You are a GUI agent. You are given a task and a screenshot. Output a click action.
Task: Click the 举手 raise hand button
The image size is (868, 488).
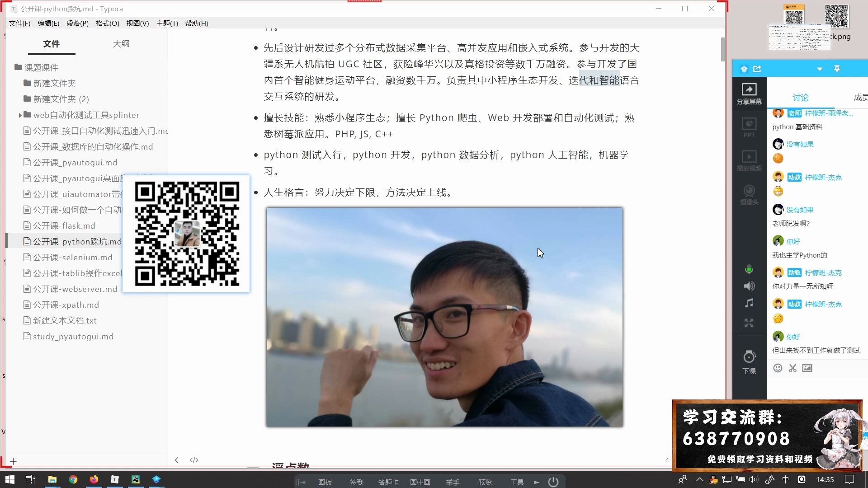453,482
